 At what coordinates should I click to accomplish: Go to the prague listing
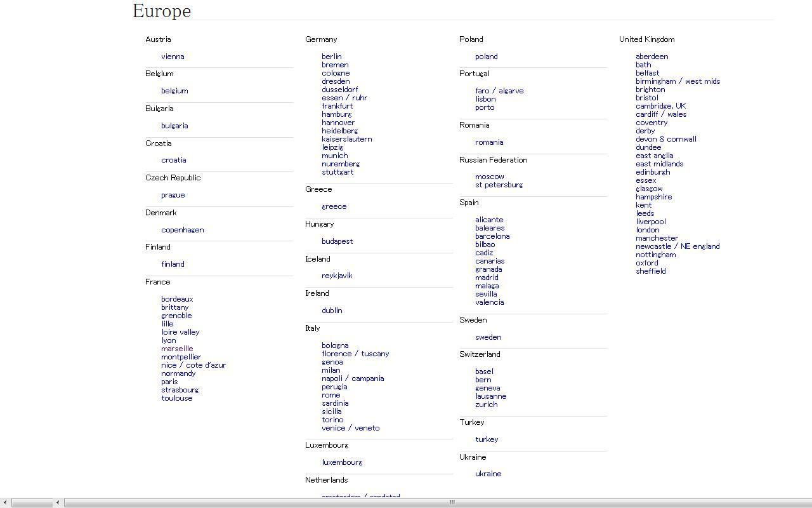173,195
